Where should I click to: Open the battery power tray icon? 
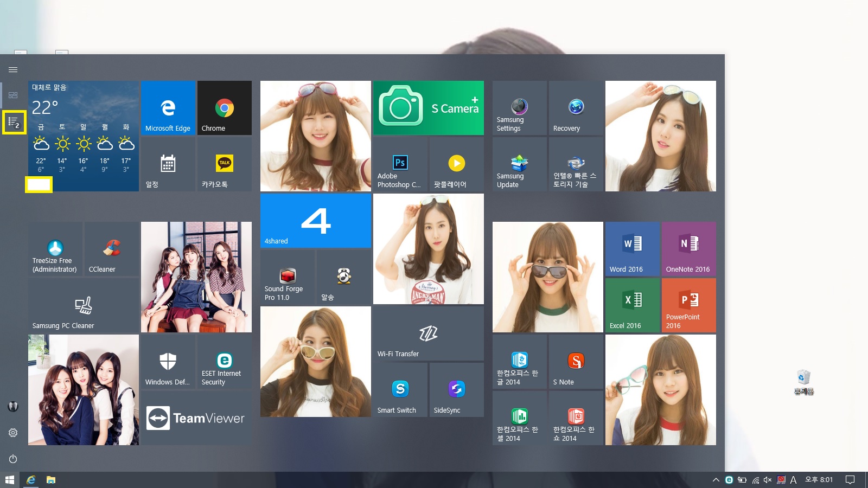point(742,480)
